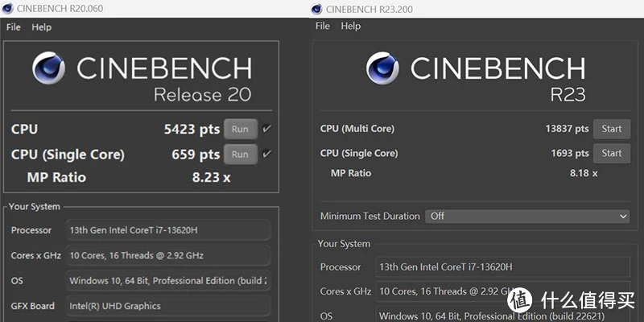Image resolution: width=644 pixels, height=322 pixels.
Task: Click the 'CINEBENCH R20.060' window title text
Action: point(60,9)
